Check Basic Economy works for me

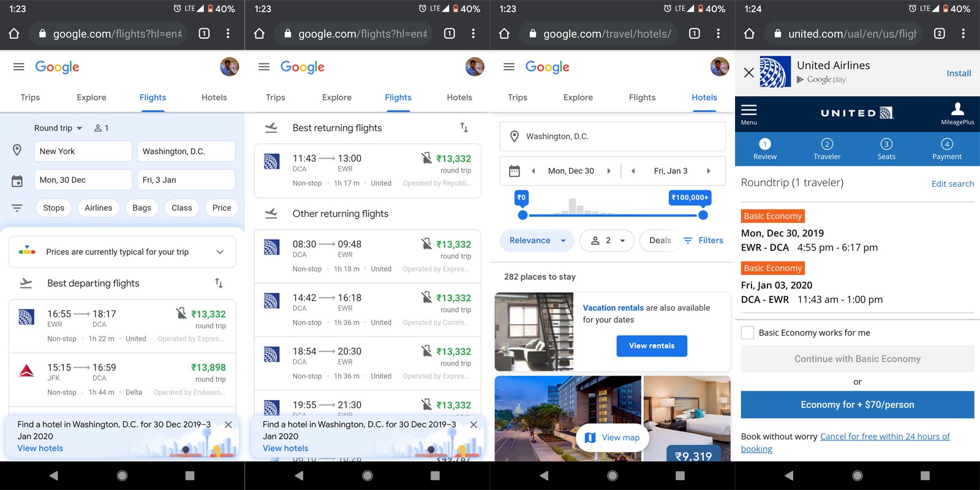pyautogui.click(x=747, y=333)
